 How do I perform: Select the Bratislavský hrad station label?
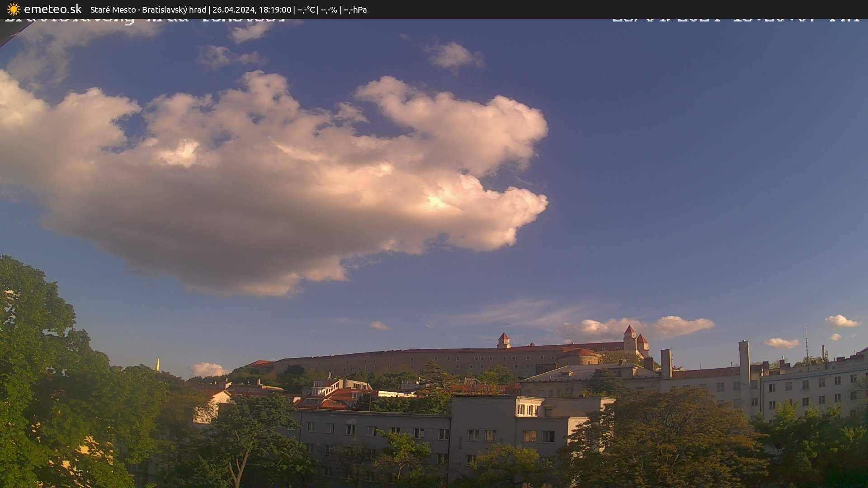click(174, 9)
